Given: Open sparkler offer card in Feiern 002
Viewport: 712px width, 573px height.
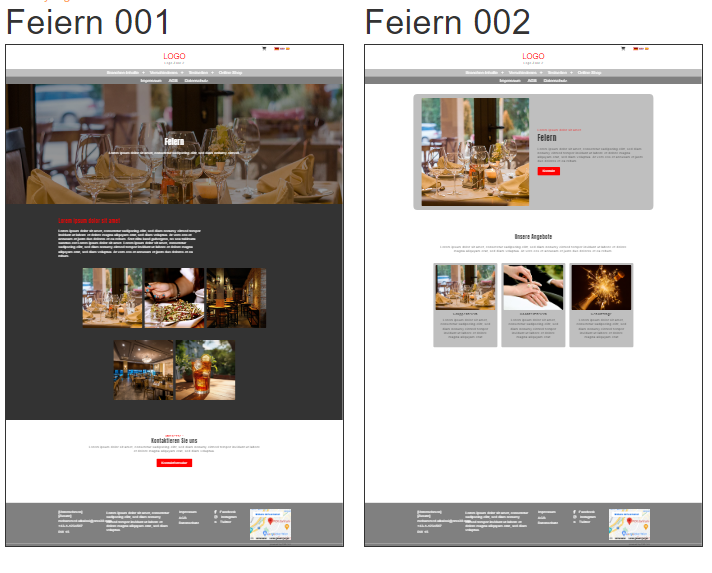Looking at the screenshot, I should (601, 305).
